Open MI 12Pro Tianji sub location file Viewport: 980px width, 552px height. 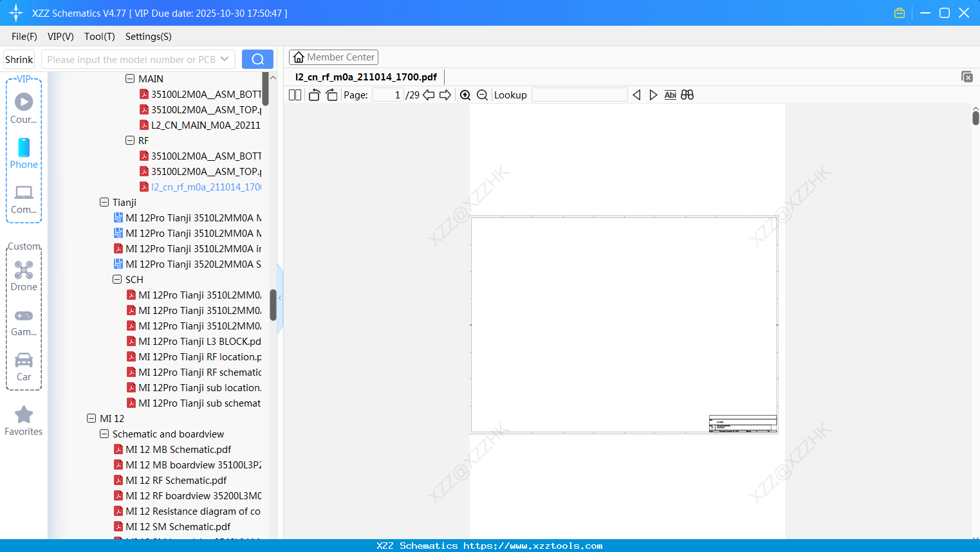point(193,387)
